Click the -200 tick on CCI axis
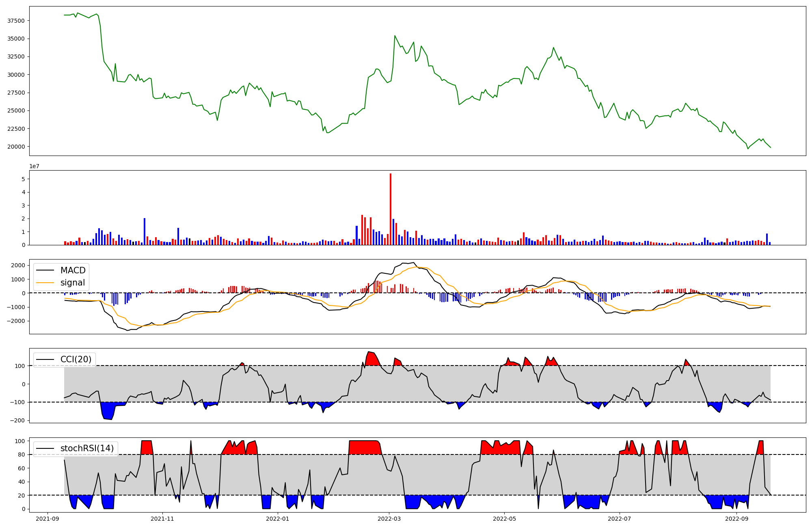 17,420
